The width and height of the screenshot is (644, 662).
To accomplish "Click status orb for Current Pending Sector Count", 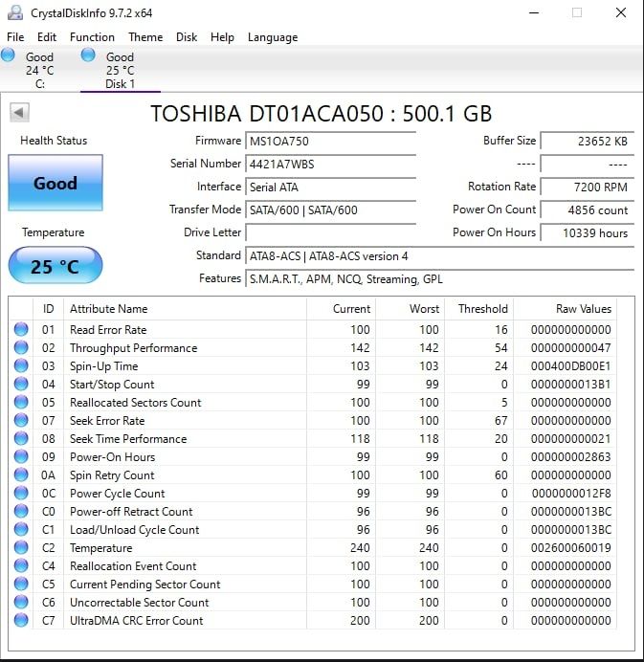I will 21,584.
